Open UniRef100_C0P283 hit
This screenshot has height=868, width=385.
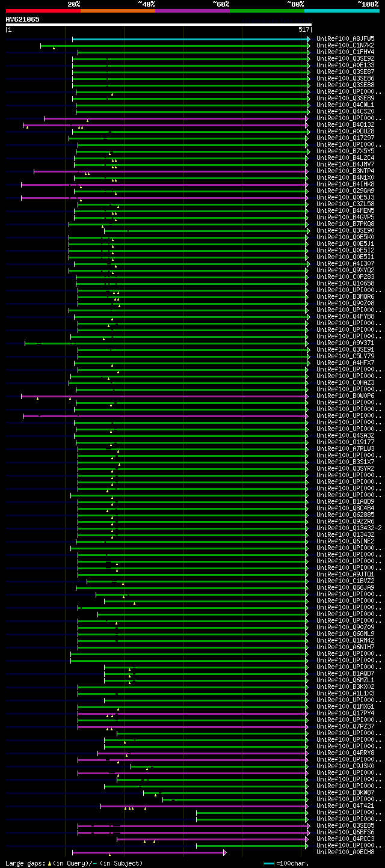(345, 277)
